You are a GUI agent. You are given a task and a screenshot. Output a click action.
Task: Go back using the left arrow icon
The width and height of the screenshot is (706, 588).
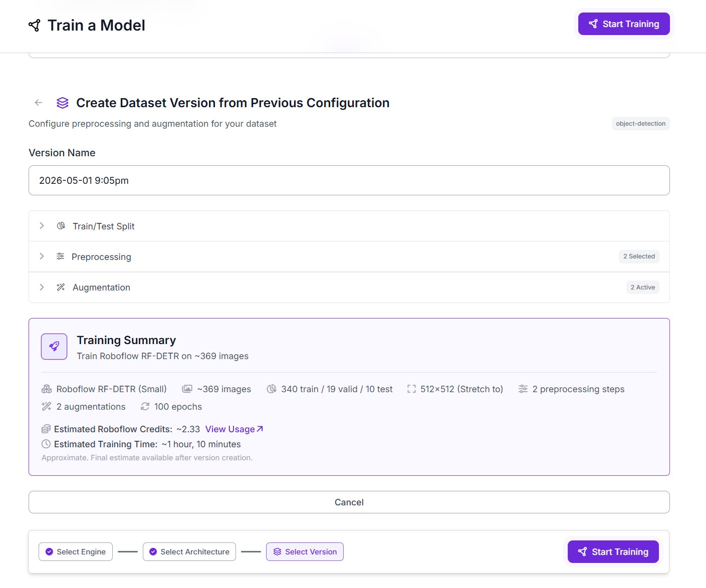coord(39,103)
